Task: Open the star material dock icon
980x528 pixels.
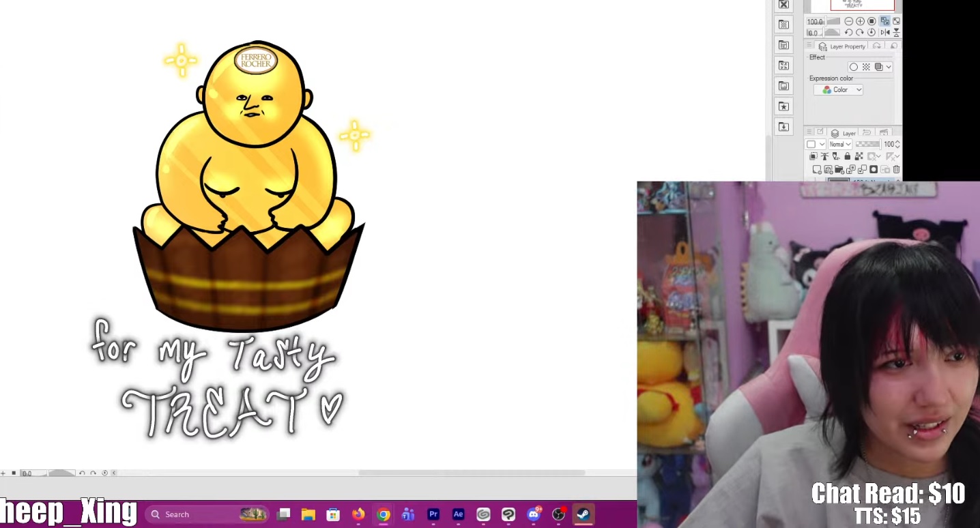Action: [783, 106]
